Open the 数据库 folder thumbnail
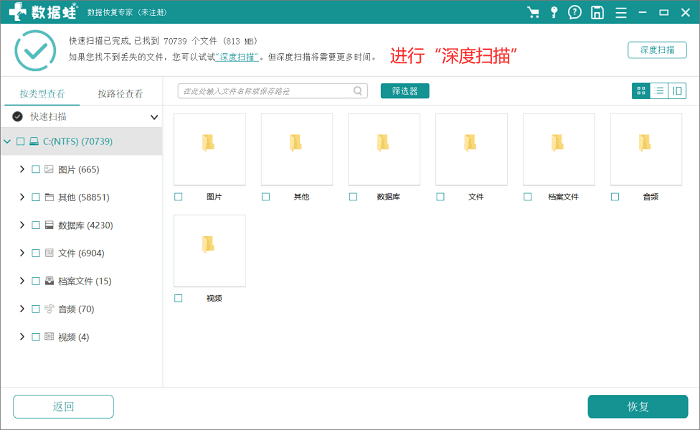The height and width of the screenshot is (430, 700). (384, 149)
